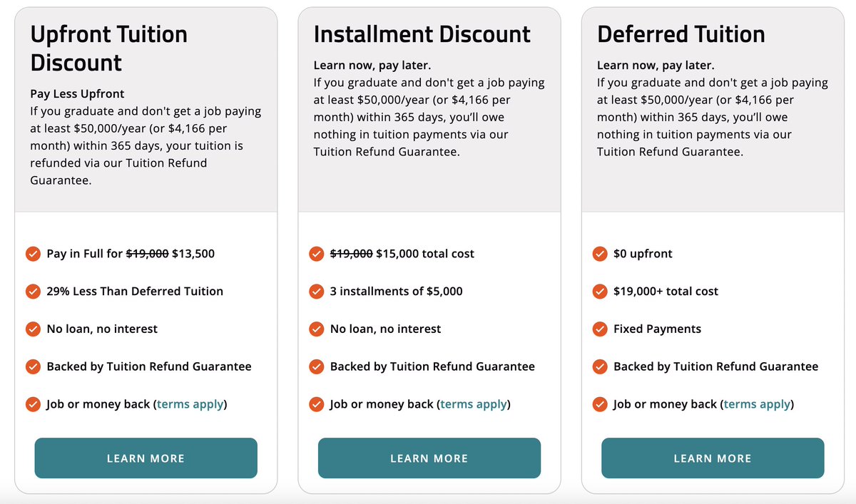
Task: Click checkmark icon by Installment card's No loan, no interest
Action: pos(316,329)
